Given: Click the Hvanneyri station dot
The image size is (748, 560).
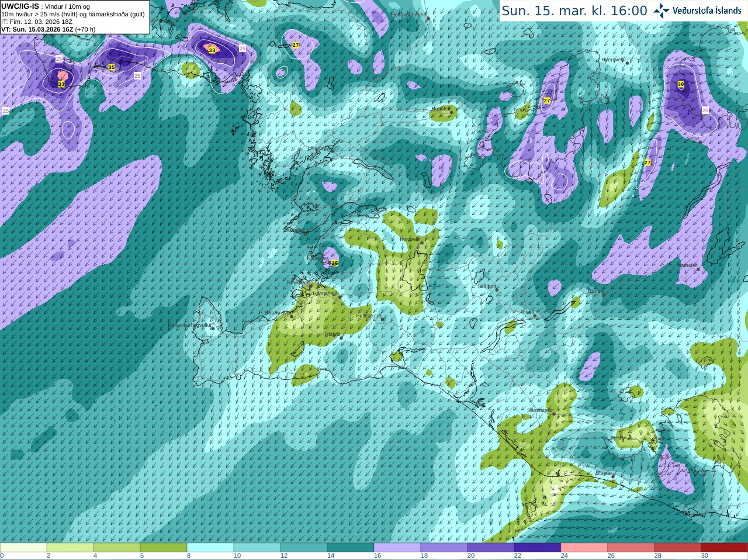Looking at the screenshot, I should point(333,150).
